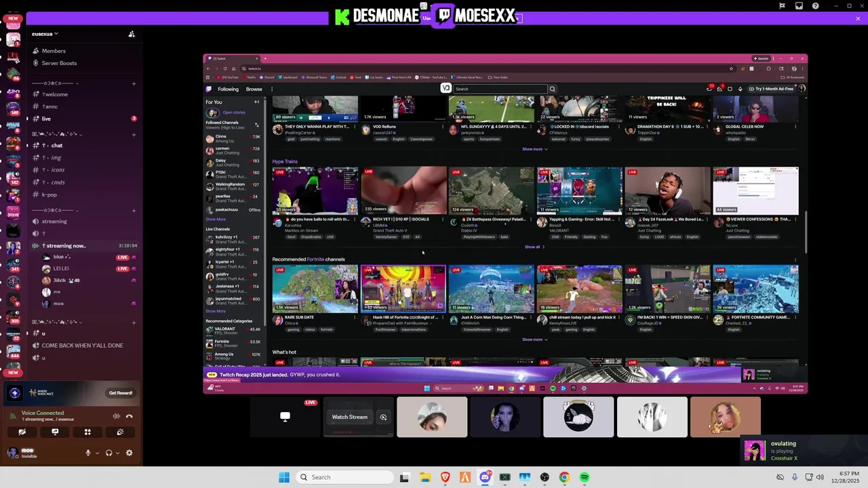The width and height of the screenshot is (868, 488).
Task: Open the soundboard button
Action: pos(120,432)
